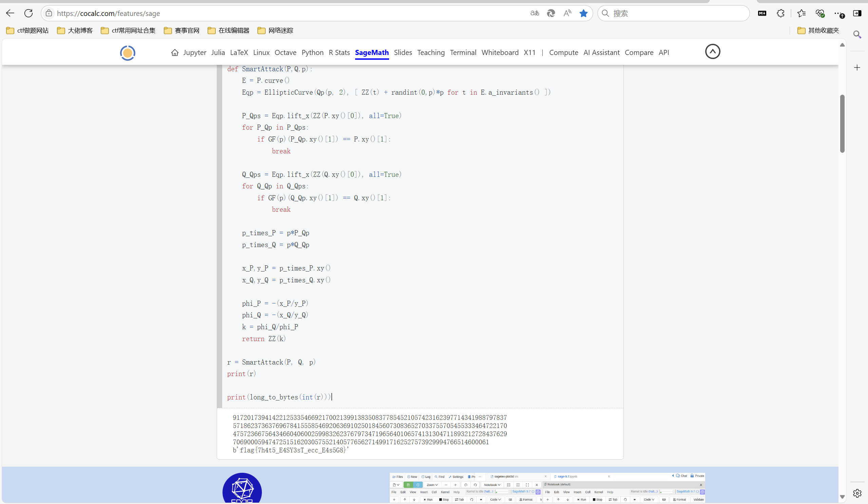
Task: Reload the page with refresh icon
Action: point(28,13)
